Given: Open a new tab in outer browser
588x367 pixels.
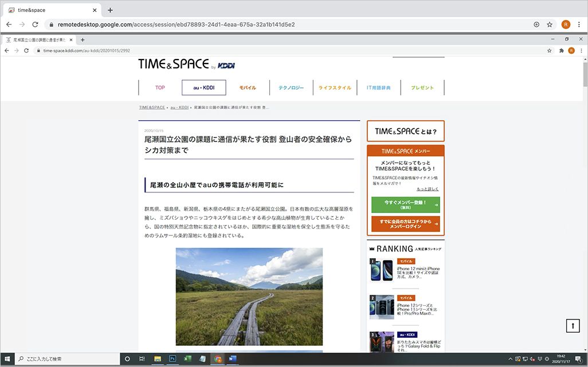Looking at the screenshot, I should click(110, 10).
